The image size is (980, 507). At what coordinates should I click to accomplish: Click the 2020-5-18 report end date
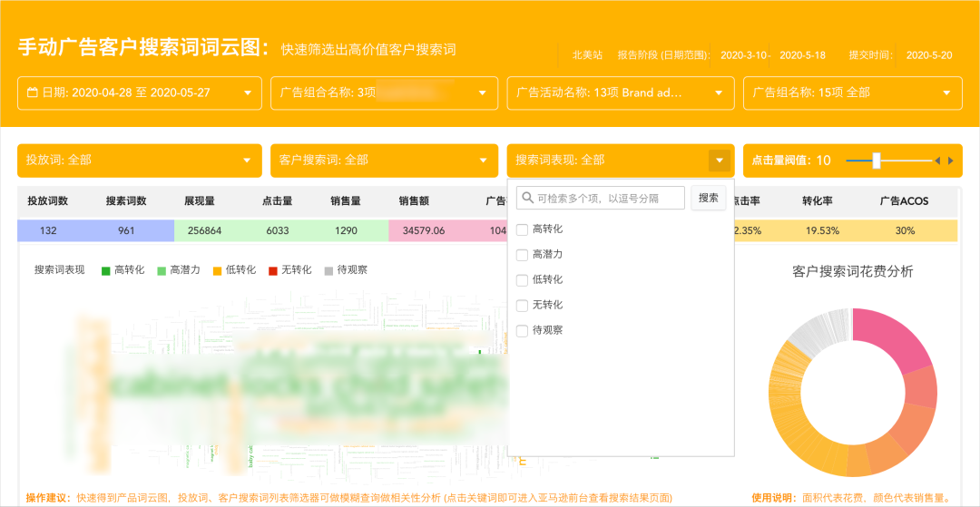[802, 55]
